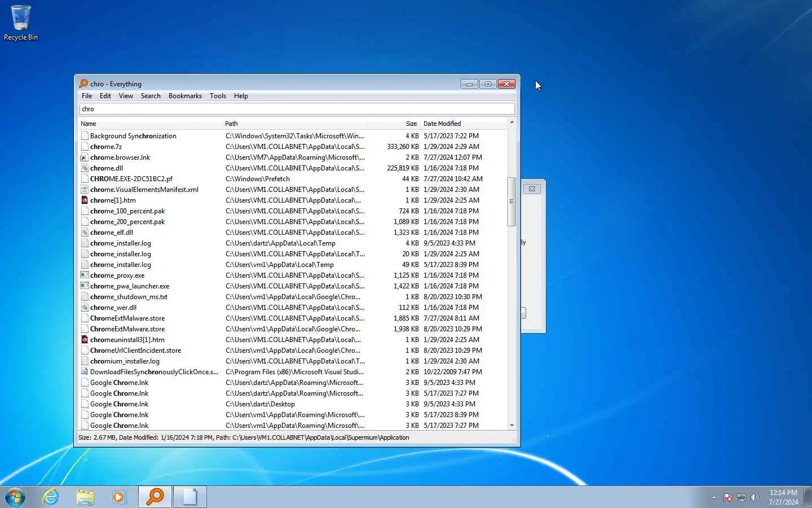Click the 10/22/2009 7:47 PM date cell
Screen dimensions: 812x508
pos(453,372)
